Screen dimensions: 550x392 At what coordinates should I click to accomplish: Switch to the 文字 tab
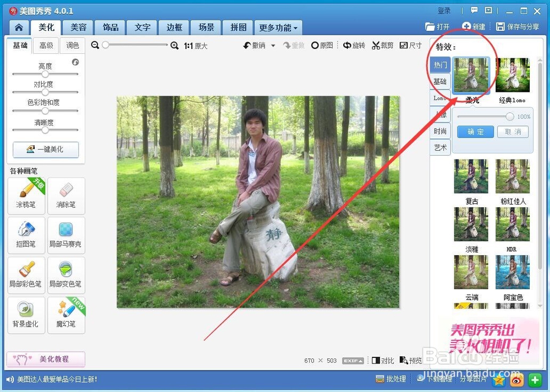coord(142,27)
